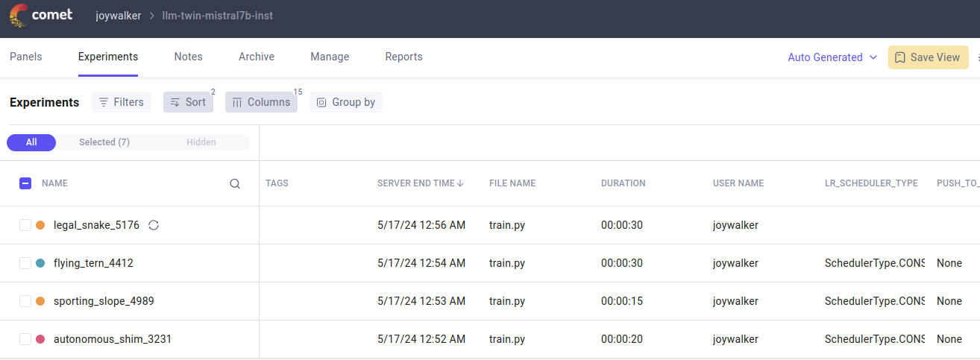Click the 12:52 AM end time cell
This screenshot has width=980, height=360.
[x=421, y=339]
